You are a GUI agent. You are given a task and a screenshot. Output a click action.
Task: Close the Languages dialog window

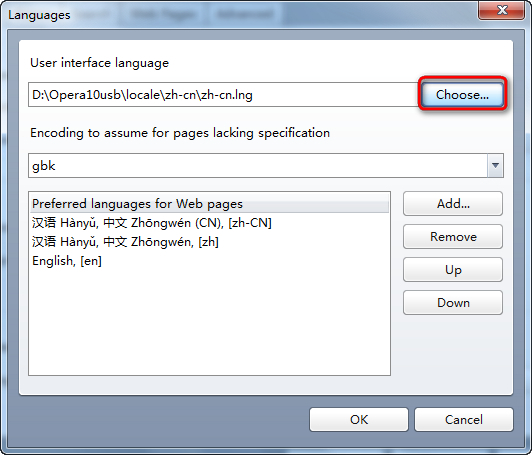pyautogui.click(x=502, y=10)
